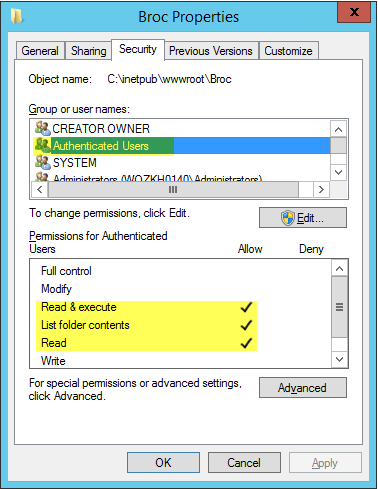Click the right arrow of the horizontal scrollbar
The width and height of the screenshot is (378, 489).
coord(321,190)
